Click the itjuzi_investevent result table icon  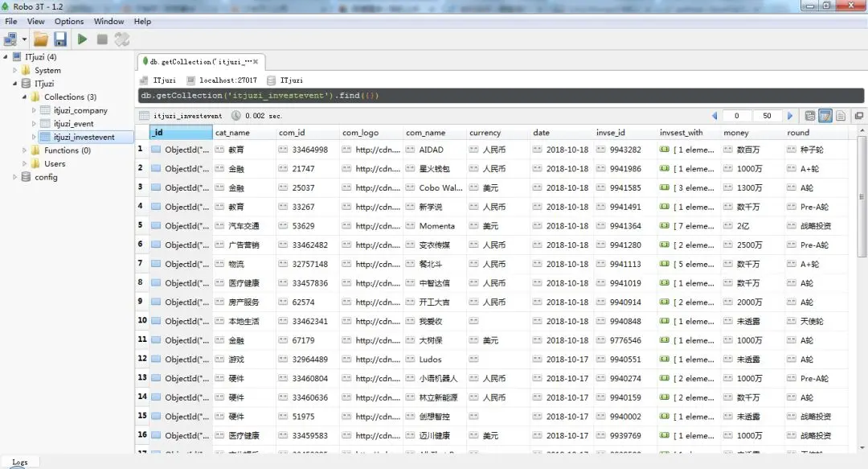pyautogui.click(x=145, y=116)
